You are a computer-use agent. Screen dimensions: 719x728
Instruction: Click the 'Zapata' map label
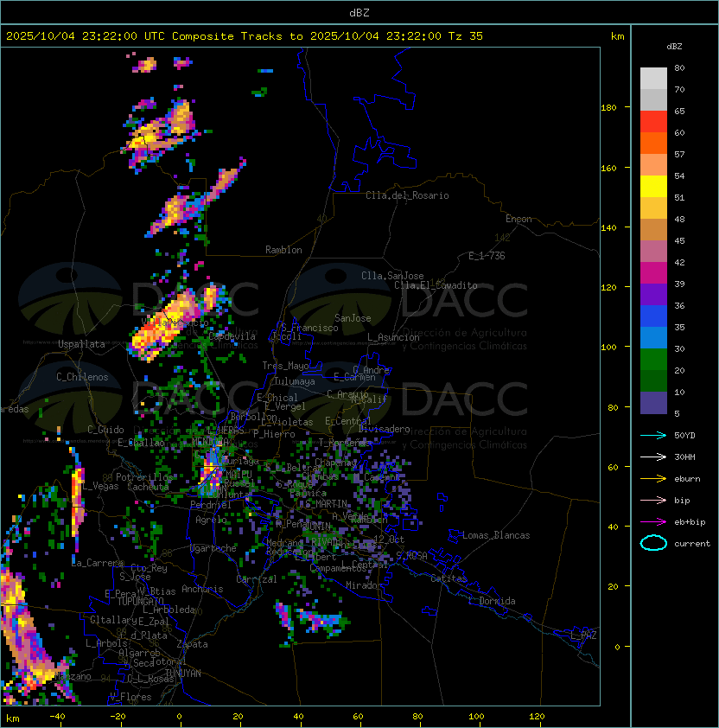[x=192, y=644]
